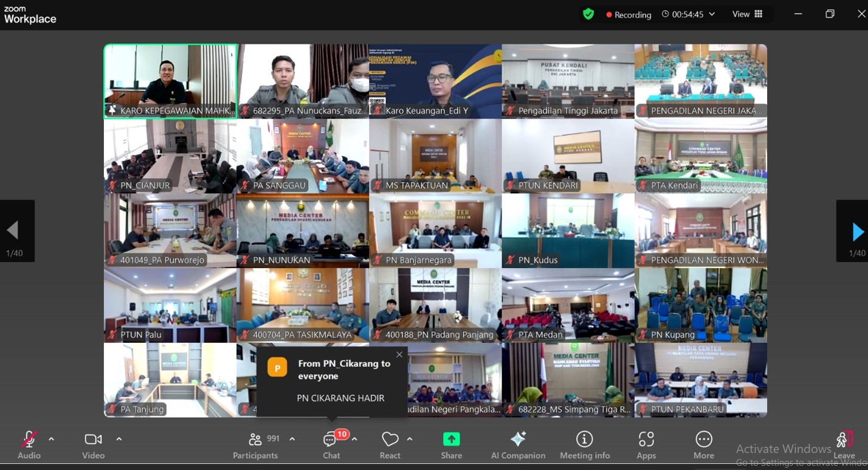Expand the video settings caret
The image size is (868, 470).
click(119, 439)
